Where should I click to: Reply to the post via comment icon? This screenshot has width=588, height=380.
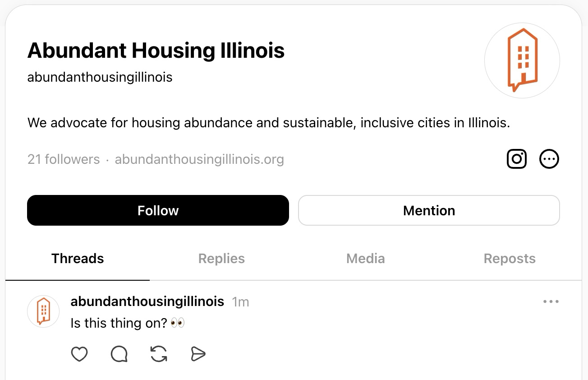click(x=119, y=354)
